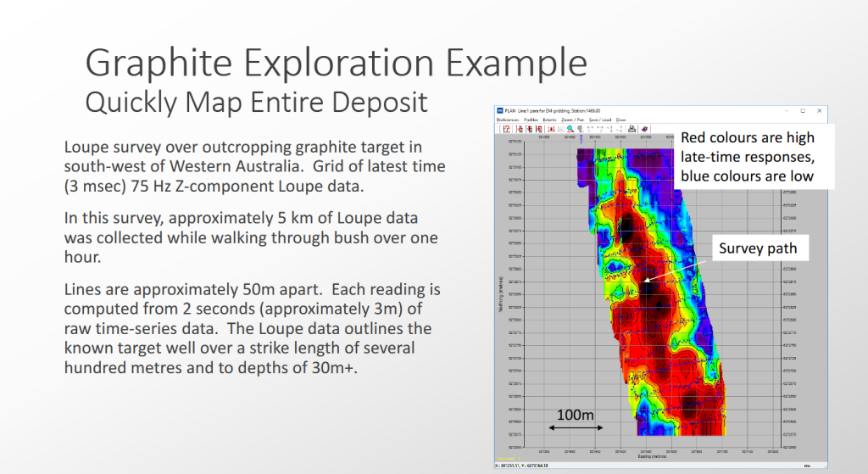
Task: Close the PLAN window
Action: pos(820,111)
